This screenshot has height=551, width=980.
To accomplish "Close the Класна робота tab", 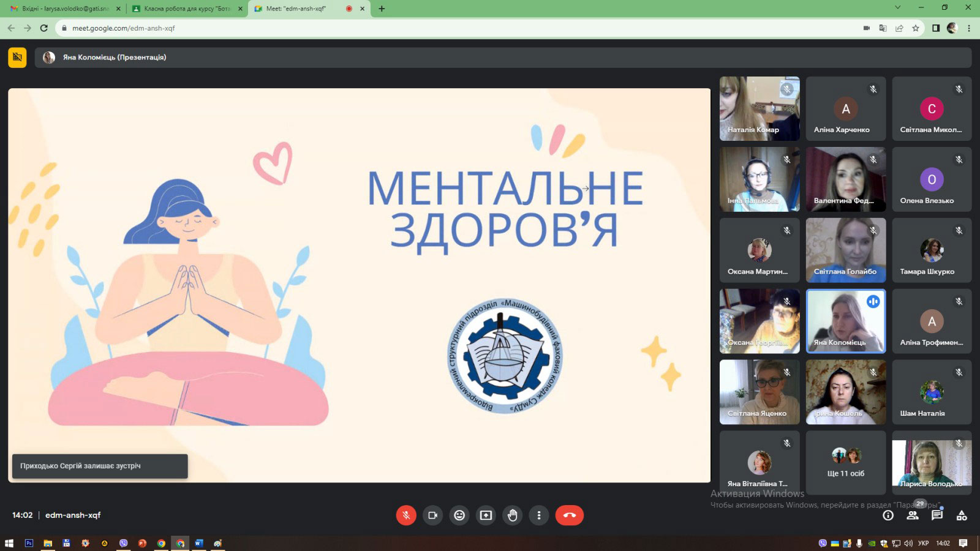I will (240, 9).
